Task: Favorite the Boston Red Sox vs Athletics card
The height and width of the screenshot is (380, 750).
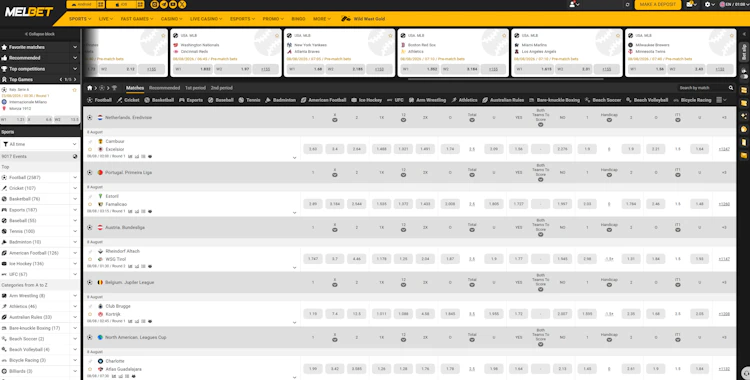Action: [504, 35]
